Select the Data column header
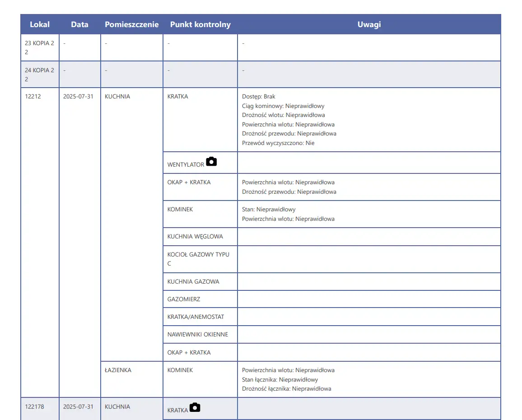This screenshot has height=420, width=522. coord(79,24)
